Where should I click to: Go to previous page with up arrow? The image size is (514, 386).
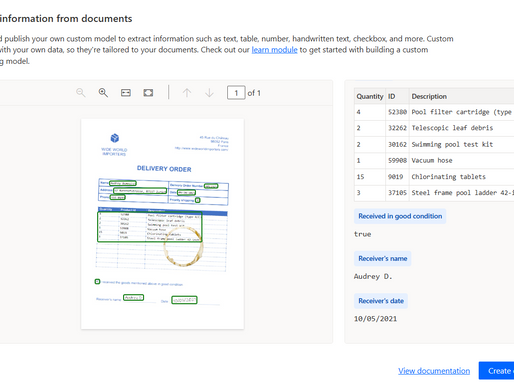pyautogui.click(x=187, y=93)
